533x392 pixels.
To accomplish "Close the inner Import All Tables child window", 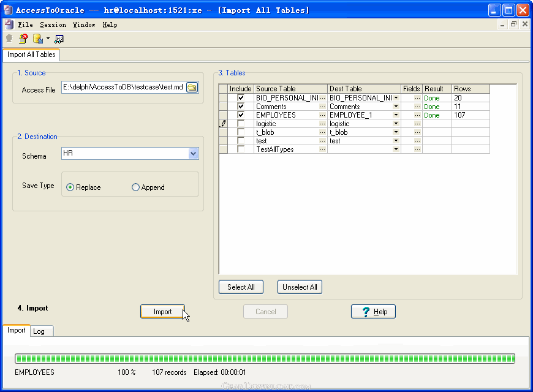I will pos(525,24).
